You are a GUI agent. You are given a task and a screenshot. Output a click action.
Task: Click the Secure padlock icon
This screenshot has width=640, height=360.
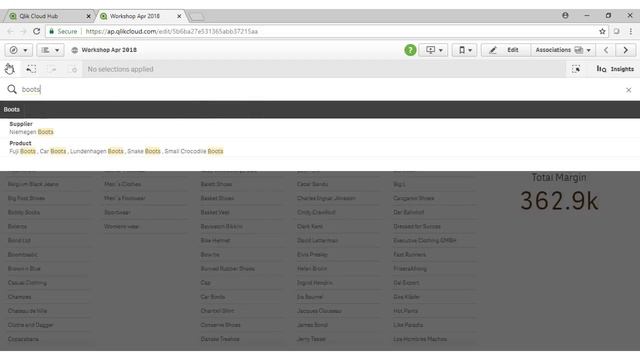point(51,31)
